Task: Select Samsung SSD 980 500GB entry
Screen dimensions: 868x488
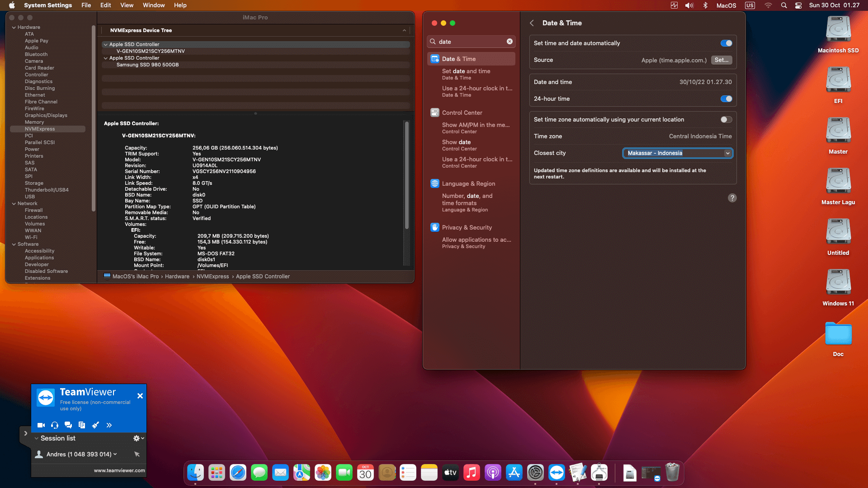Action: click(147, 65)
